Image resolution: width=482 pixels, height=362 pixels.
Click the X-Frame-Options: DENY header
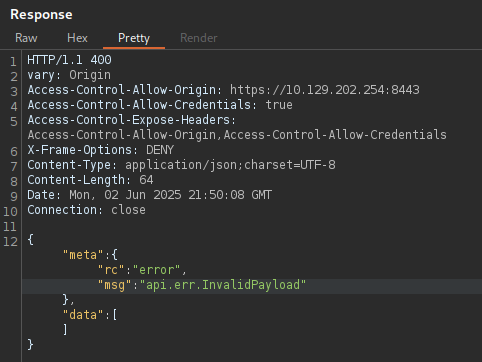point(101,150)
